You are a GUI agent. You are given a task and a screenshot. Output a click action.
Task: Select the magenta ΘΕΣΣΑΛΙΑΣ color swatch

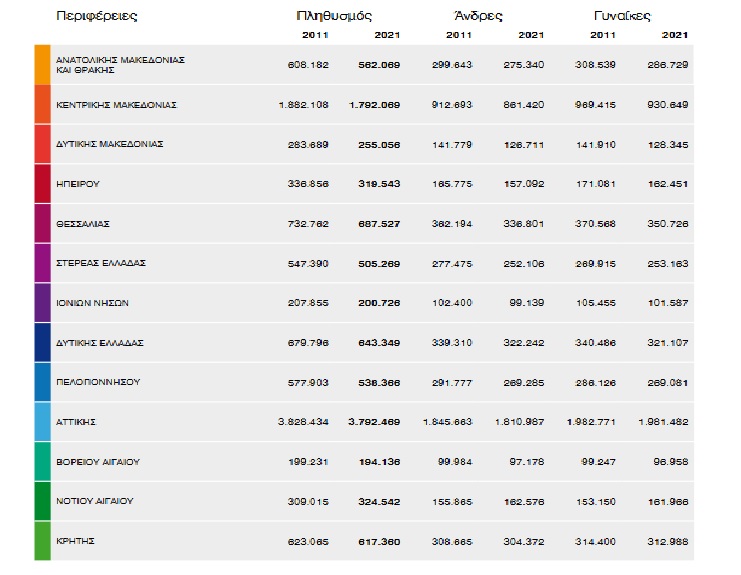[x=42, y=223]
